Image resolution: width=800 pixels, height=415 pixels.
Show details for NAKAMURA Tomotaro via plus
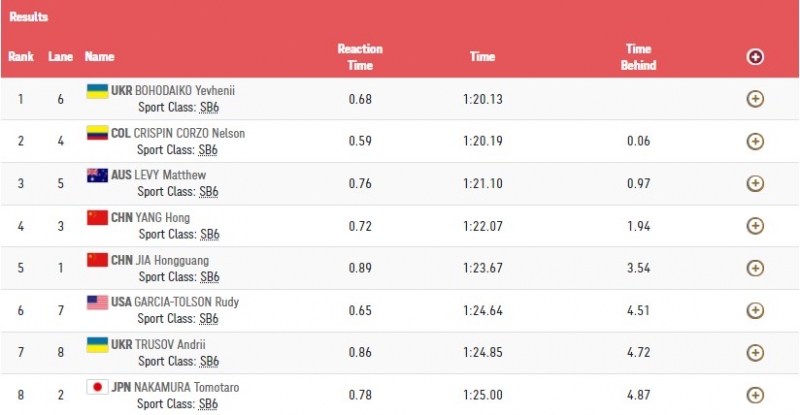(x=755, y=395)
